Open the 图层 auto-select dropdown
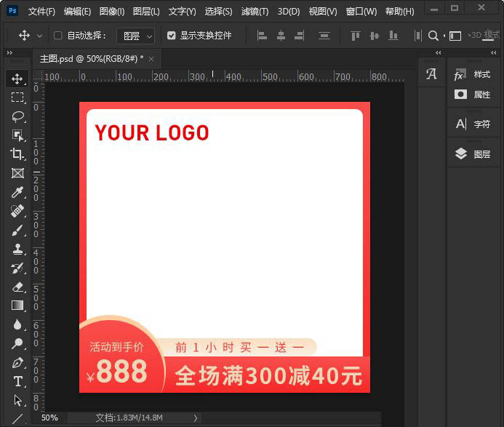Screen dimensions: 504x427 coord(136,36)
